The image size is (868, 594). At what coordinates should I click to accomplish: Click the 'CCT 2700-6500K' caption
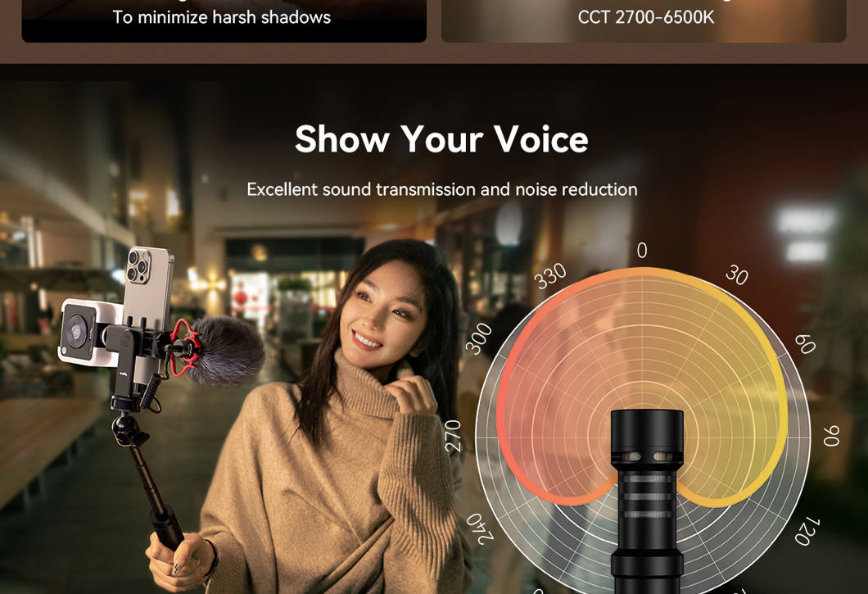pyautogui.click(x=645, y=17)
